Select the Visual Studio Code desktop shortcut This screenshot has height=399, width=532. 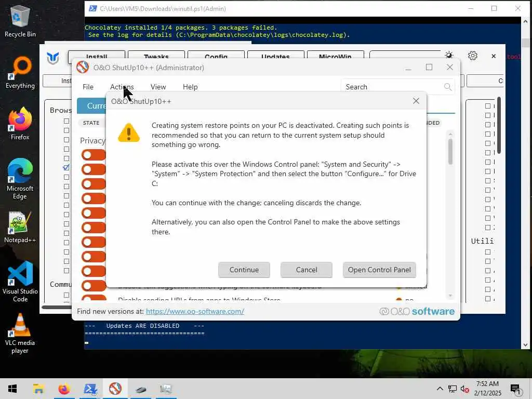20,282
